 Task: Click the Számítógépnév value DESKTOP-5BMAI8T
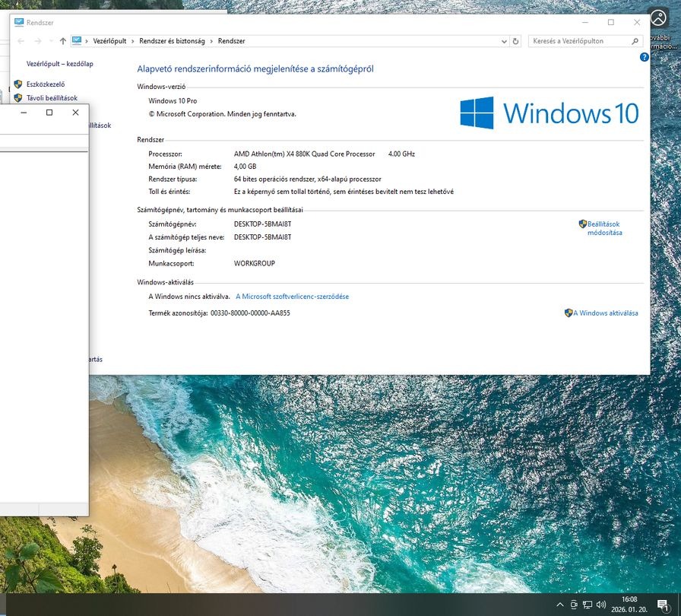tap(262, 224)
